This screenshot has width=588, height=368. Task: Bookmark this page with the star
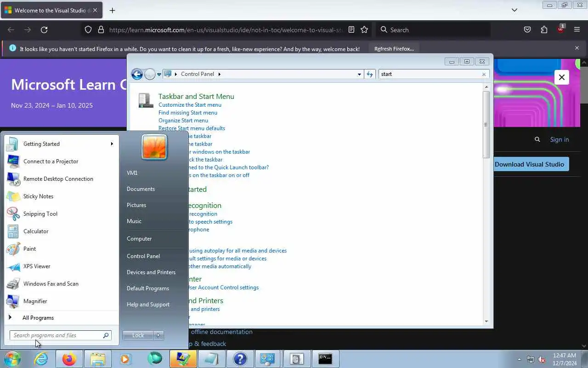[364, 30]
